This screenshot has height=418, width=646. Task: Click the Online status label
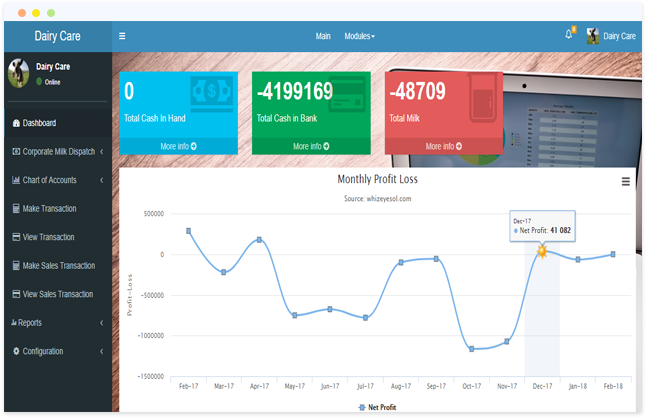pyautogui.click(x=52, y=82)
